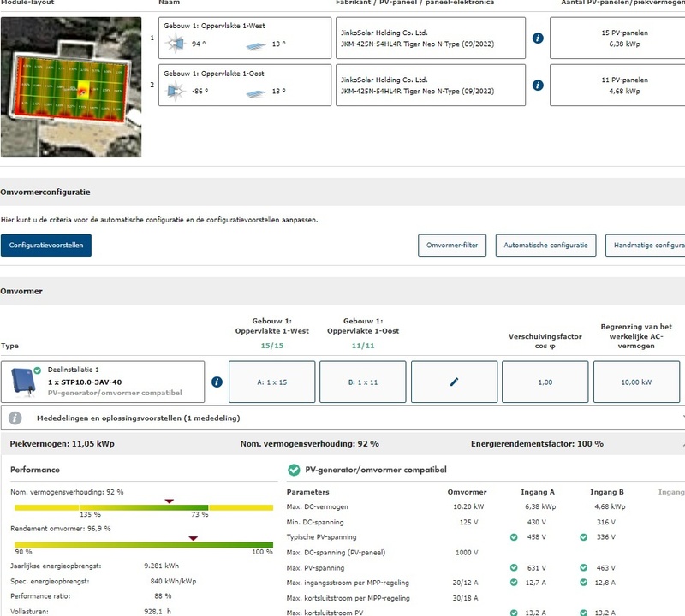Click West orientation compass icon (94°)
Image resolution: width=685 pixels, height=616 pixels.
pos(176,44)
